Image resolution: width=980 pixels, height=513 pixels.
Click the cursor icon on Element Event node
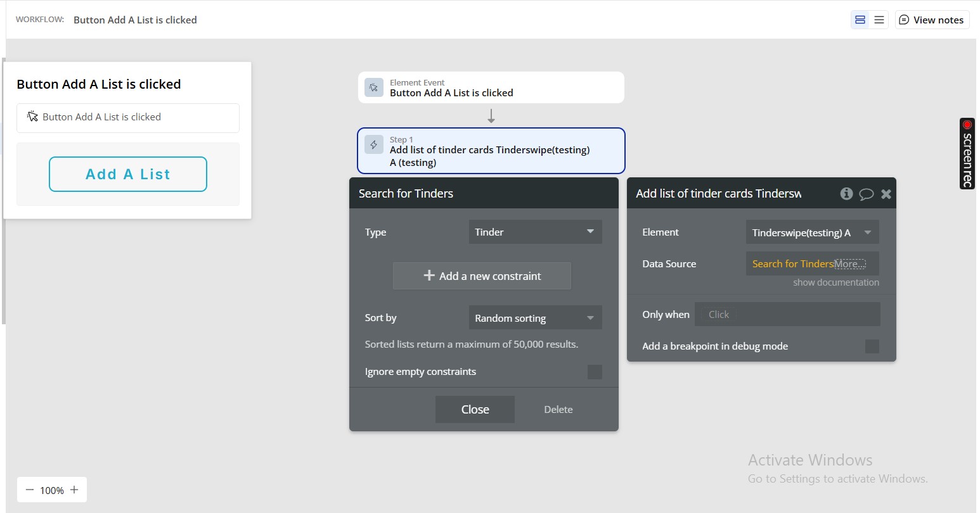(x=374, y=87)
